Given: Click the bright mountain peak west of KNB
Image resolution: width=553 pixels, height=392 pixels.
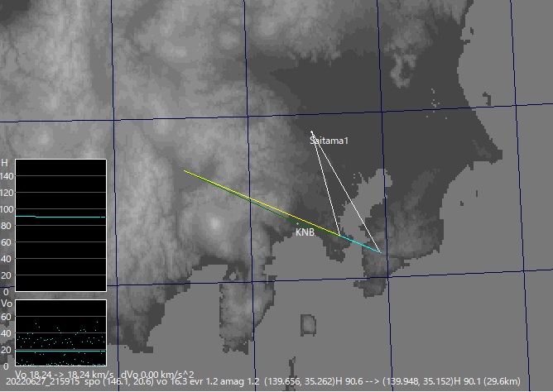Looking at the screenshot, I should (216, 223).
